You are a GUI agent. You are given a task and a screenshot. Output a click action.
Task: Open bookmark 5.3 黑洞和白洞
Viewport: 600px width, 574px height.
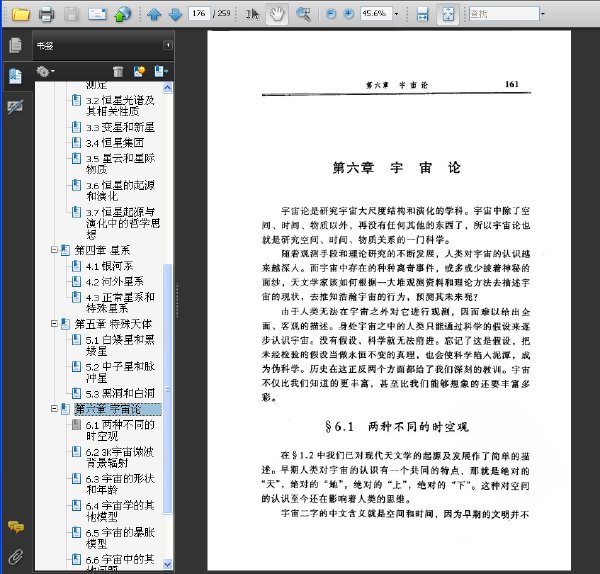[x=120, y=393]
